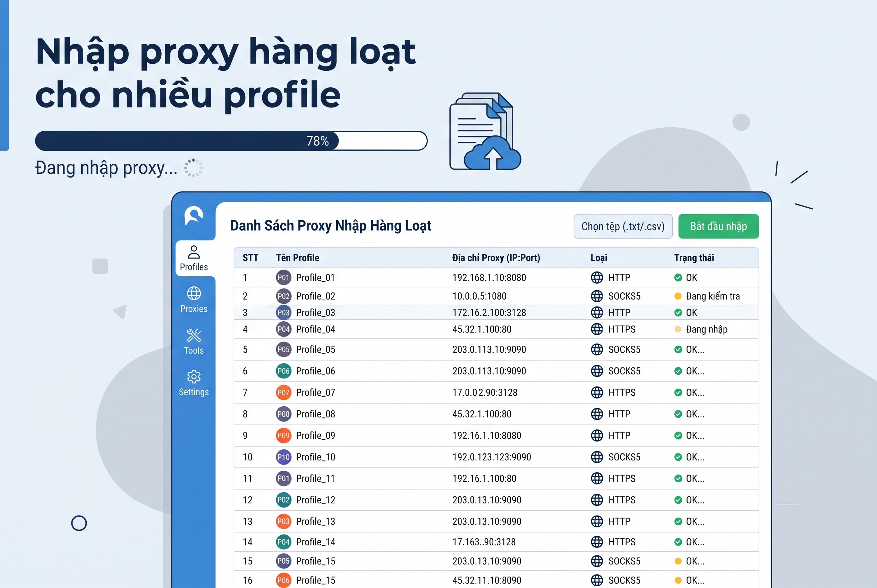Click the pale status dot for Profile_04
Screen dimensions: 877x588
coord(678,329)
